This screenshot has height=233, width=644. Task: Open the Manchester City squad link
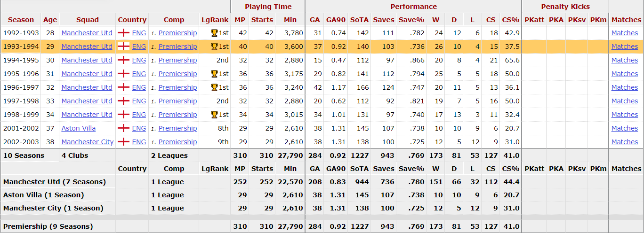[88, 142]
